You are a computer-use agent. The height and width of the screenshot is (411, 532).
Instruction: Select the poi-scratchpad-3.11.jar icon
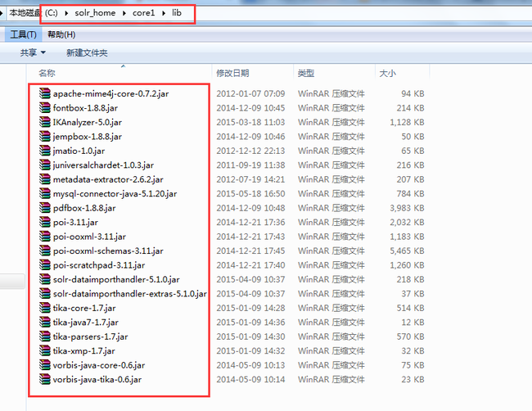click(x=45, y=264)
